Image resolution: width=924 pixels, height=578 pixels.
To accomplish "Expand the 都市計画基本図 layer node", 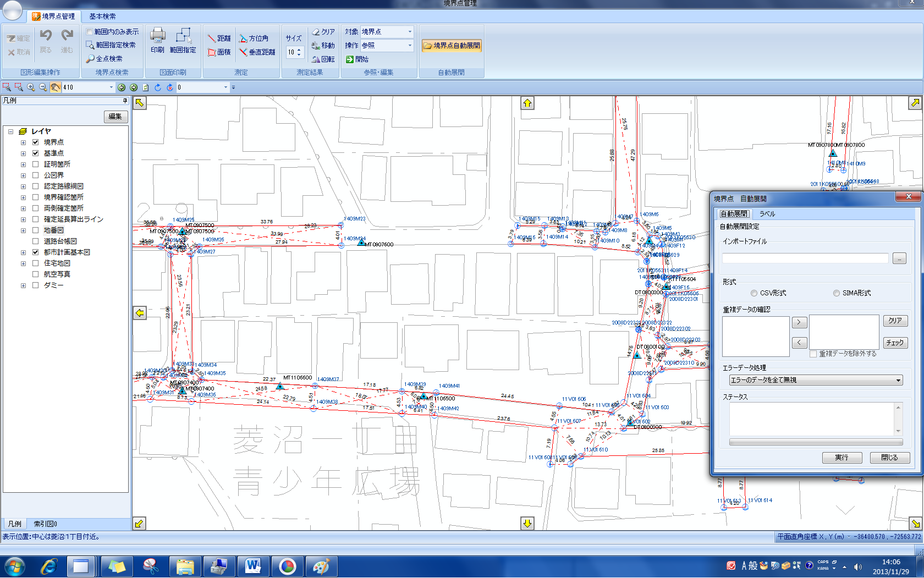I will click(23, 252).
